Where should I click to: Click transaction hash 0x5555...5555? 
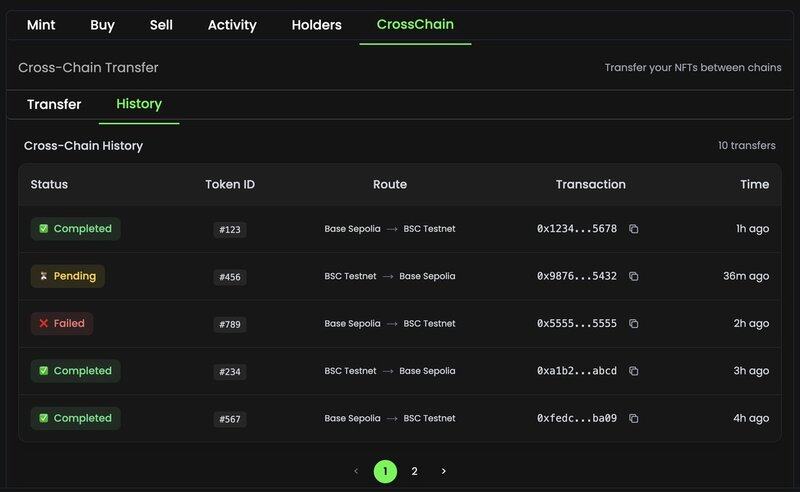pyautogui.click(x=577, y=324)
